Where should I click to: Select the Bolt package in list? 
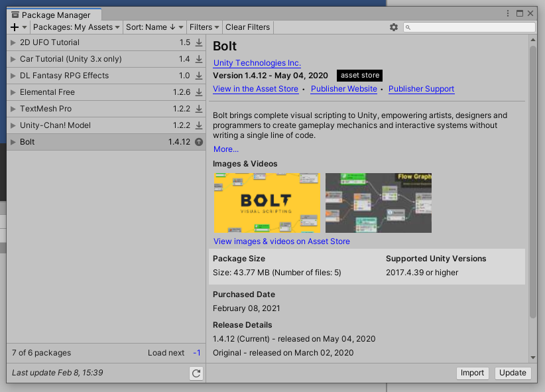click(106, 142)
